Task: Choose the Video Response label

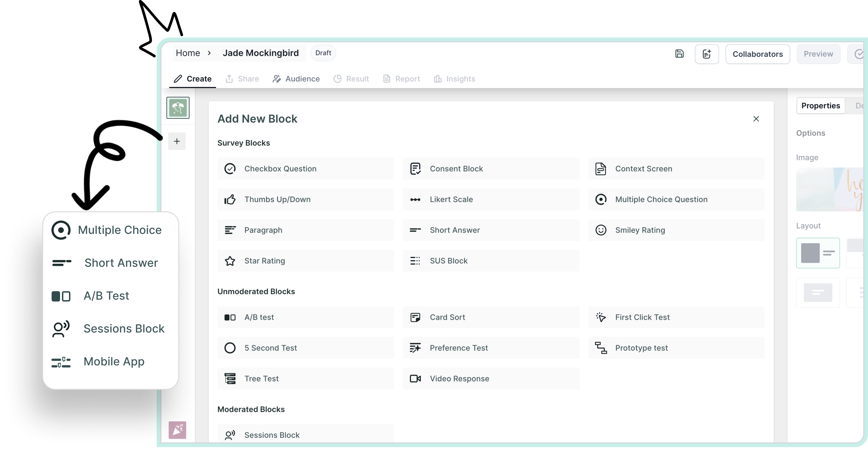Action: point(459,379)
